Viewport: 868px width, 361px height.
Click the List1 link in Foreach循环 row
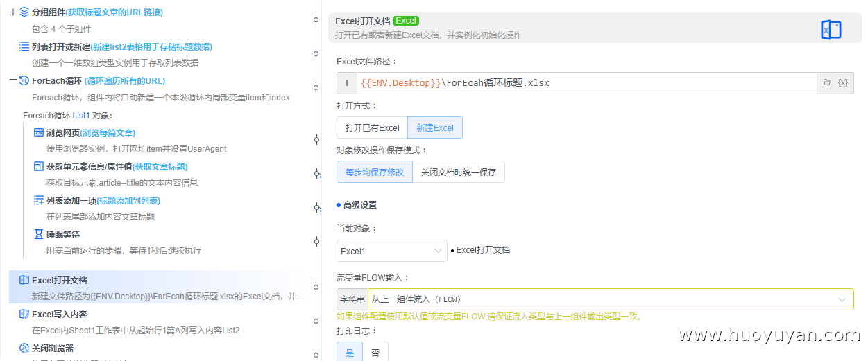pos(81,116)
